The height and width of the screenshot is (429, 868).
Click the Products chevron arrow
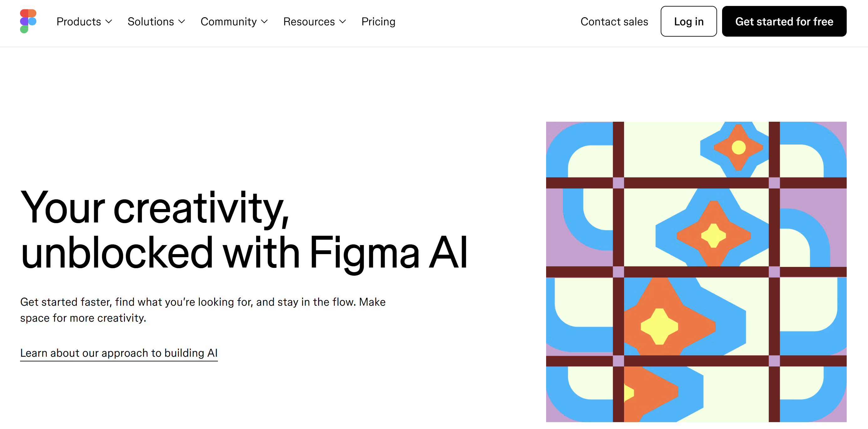tap(109, 22)
